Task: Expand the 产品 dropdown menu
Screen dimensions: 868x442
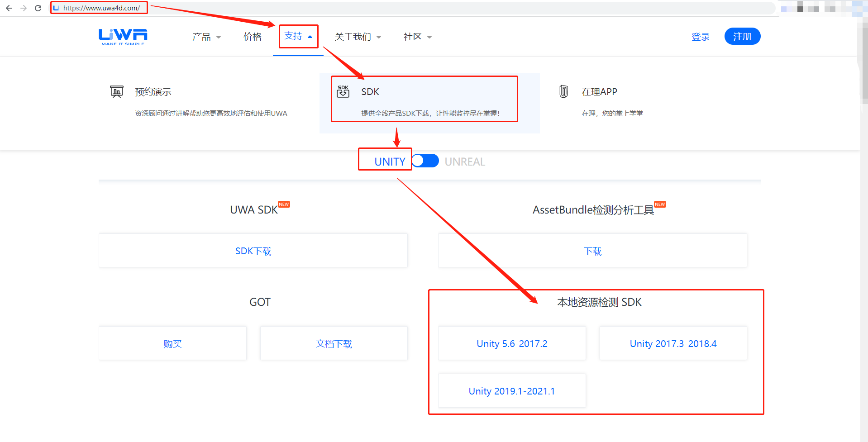Action: [x=206, y=37]
